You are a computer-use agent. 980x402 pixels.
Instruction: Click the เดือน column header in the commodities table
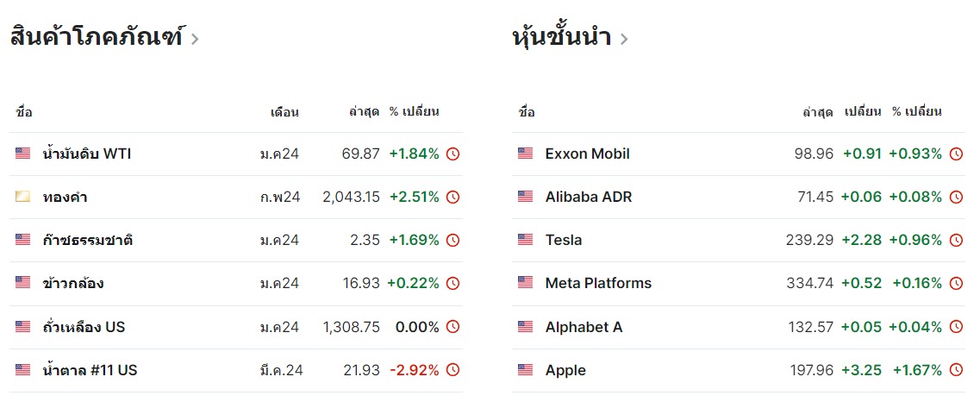[x=284, y=112]
